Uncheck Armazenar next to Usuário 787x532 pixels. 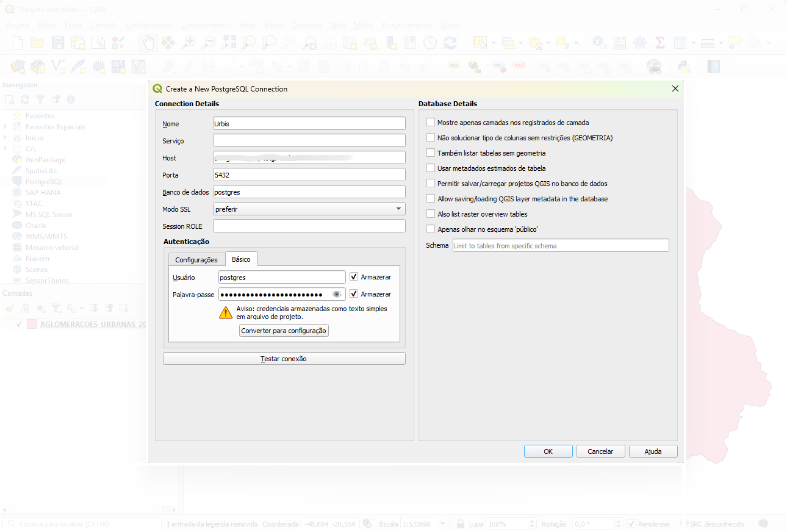click(x=354, y=277)
